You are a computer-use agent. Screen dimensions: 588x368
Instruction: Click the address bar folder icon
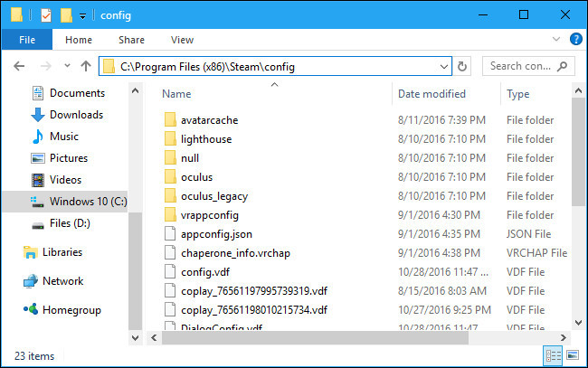point(109,66)
